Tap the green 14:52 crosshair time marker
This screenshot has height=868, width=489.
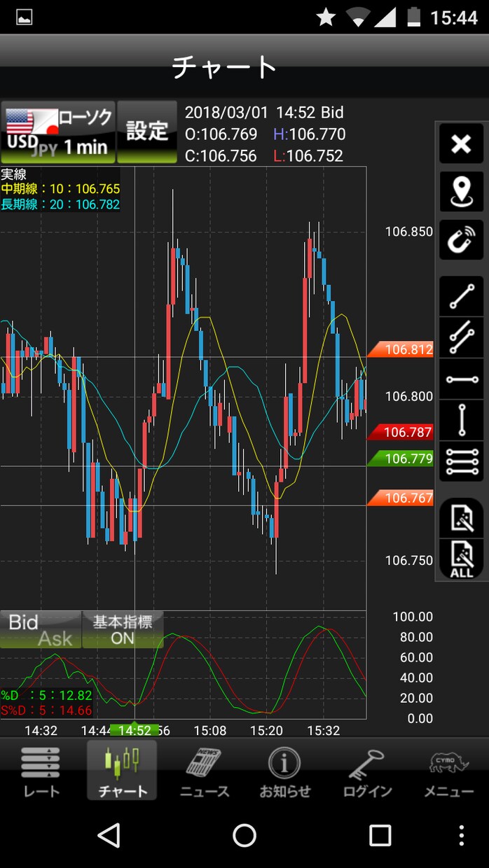click(x=135, y=730)
